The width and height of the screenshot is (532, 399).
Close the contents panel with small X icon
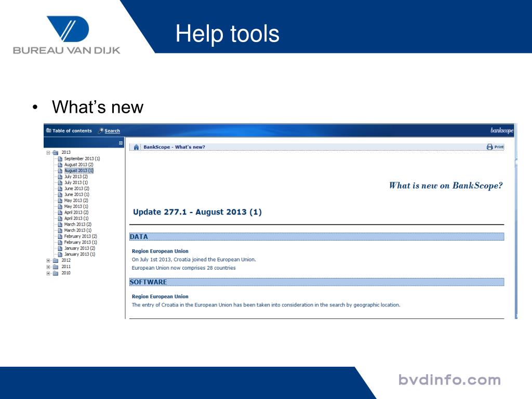point(121,143)
